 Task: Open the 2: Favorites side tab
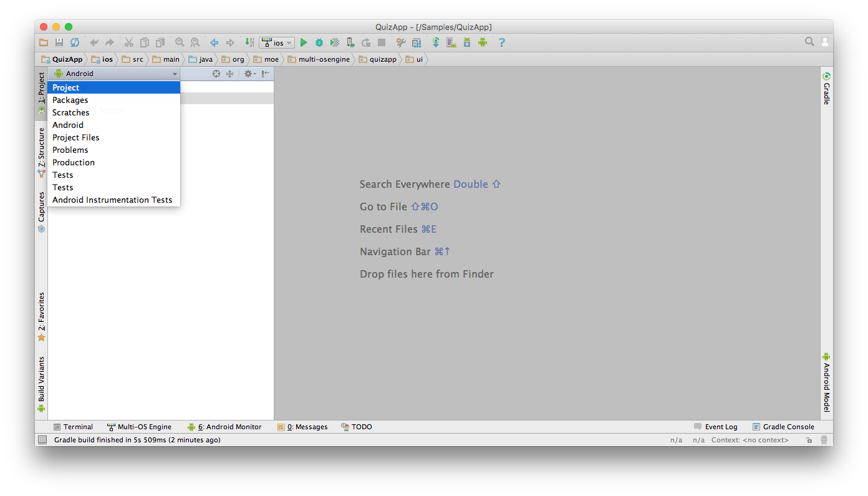41,317
